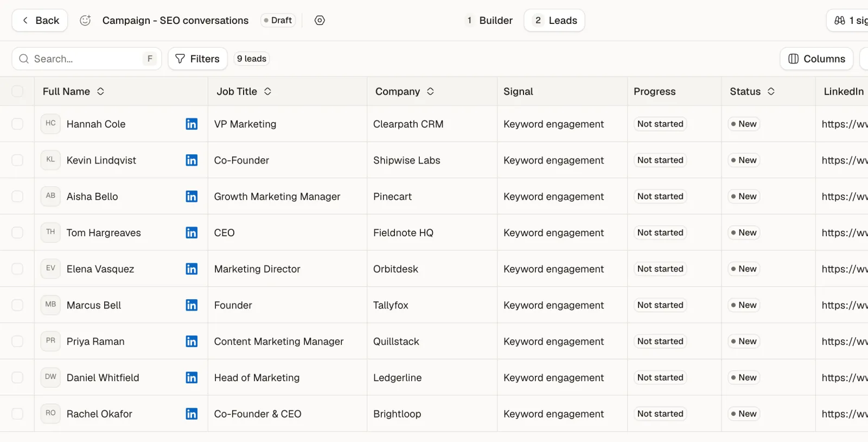
Task: Click the Draft status badge
Action: click(x=278, y=20)
